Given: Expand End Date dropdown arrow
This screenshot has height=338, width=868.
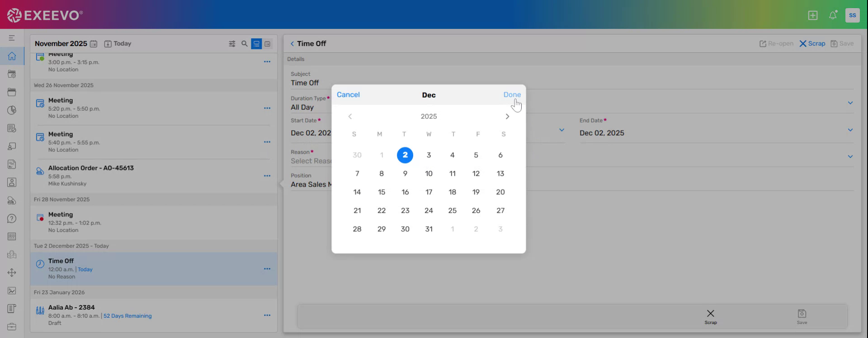Looking at the screenshot, I should click(850, 130).
